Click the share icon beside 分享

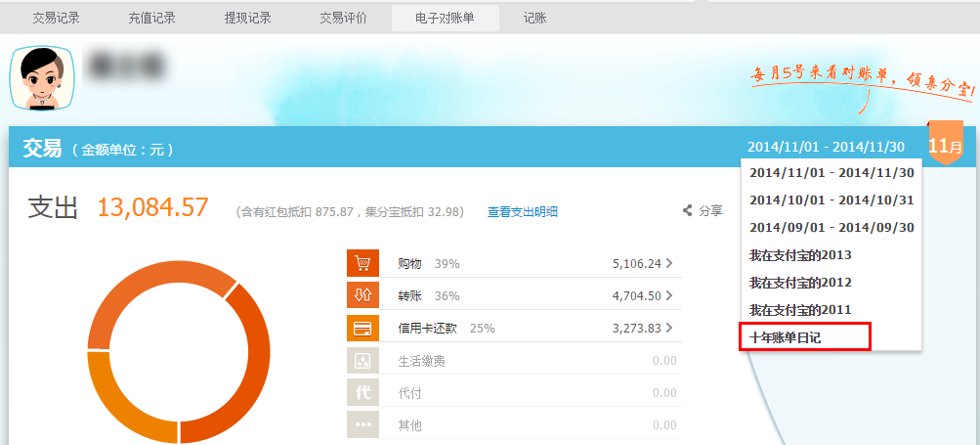688,210
